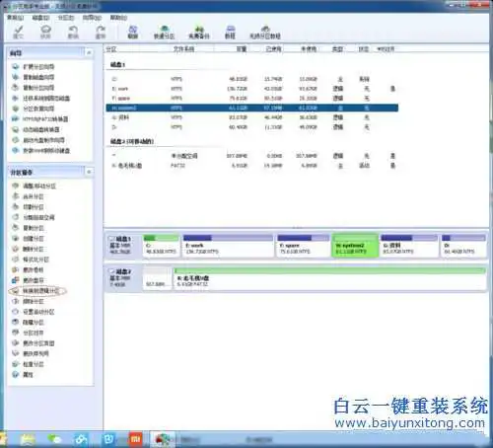
Task: Choose Split Partition (切割分区) operation
Action: 29,207
